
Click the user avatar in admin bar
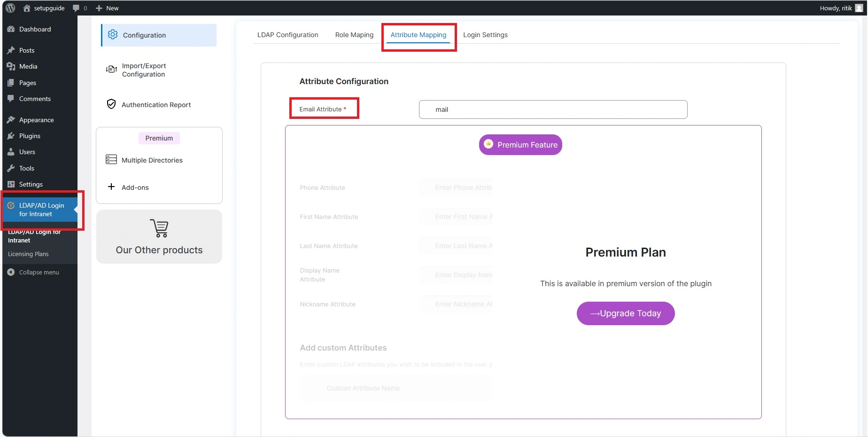tap(859, 8)
